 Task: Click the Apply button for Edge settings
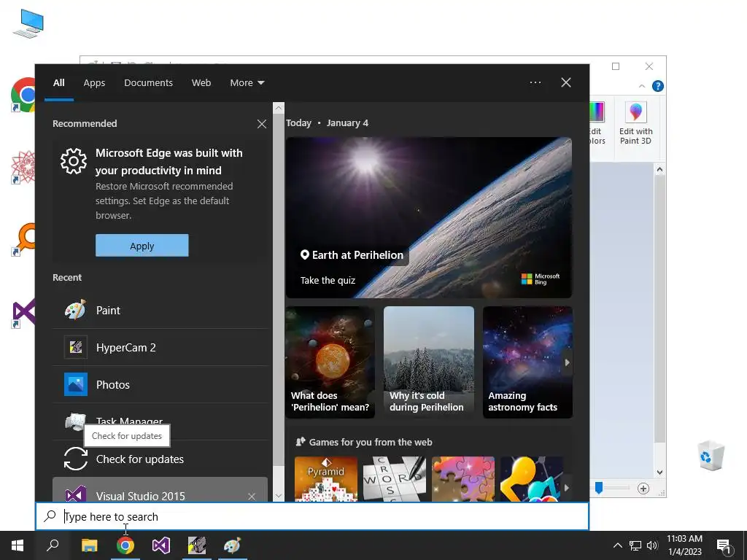coord(142,246)
